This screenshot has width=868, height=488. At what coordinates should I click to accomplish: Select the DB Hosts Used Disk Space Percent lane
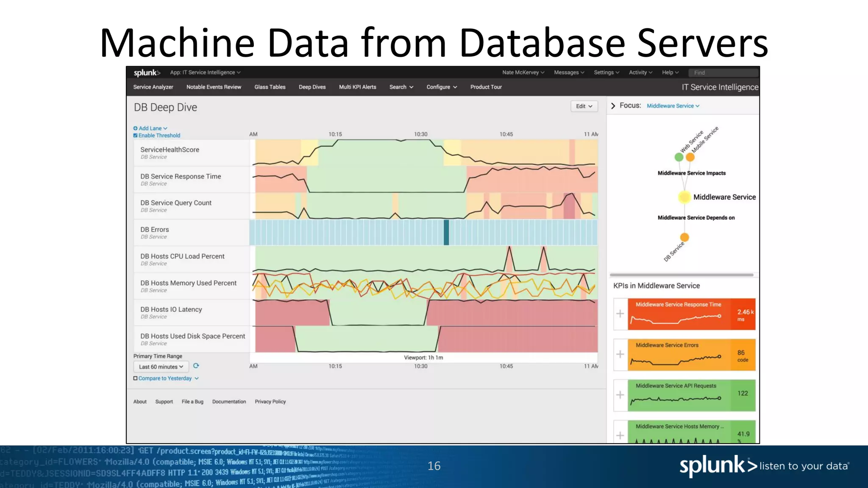[192, 339]
